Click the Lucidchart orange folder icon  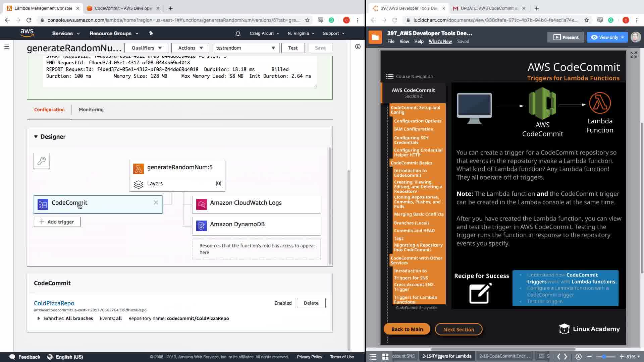(375, 37)
